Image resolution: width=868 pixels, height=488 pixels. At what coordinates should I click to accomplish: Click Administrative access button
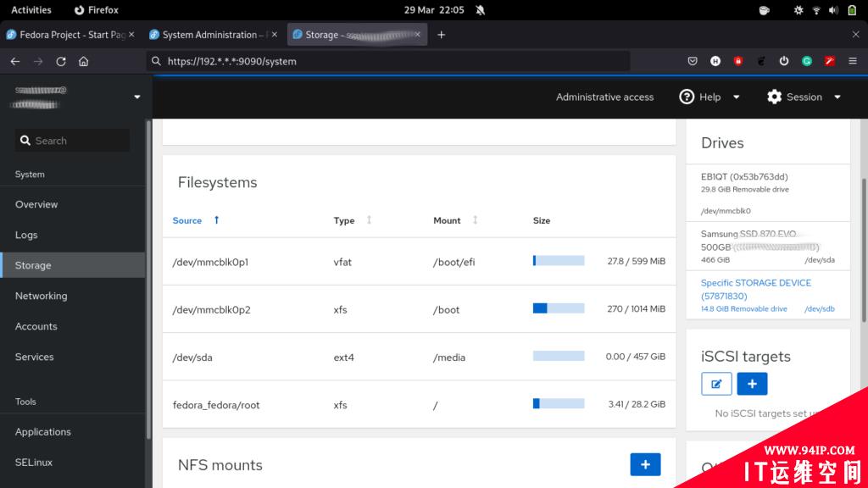coord(604,97)
